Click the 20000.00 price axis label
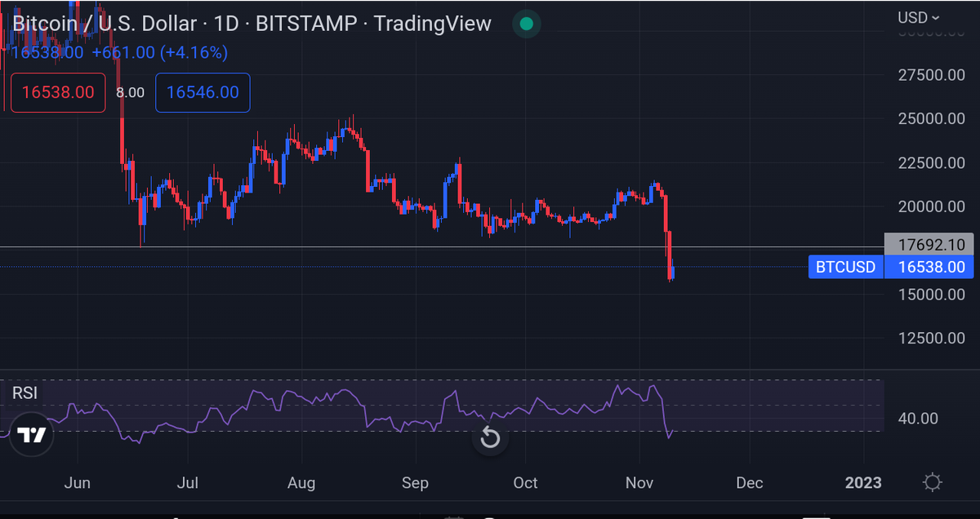The height and width of the screenshot is (519, 980). pyautogui.click(x=931, y=206)
